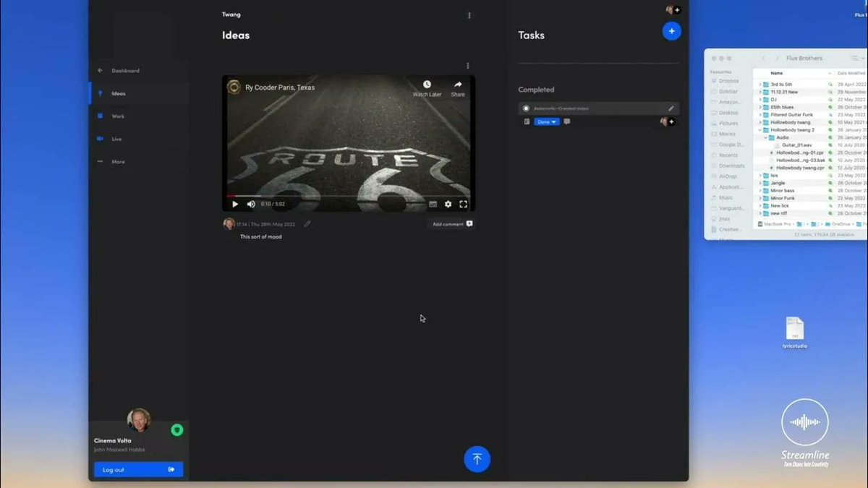Sort by the Date Modified column in Finder
The width and height of the screenshot is (868, 488).
point(851,73)
